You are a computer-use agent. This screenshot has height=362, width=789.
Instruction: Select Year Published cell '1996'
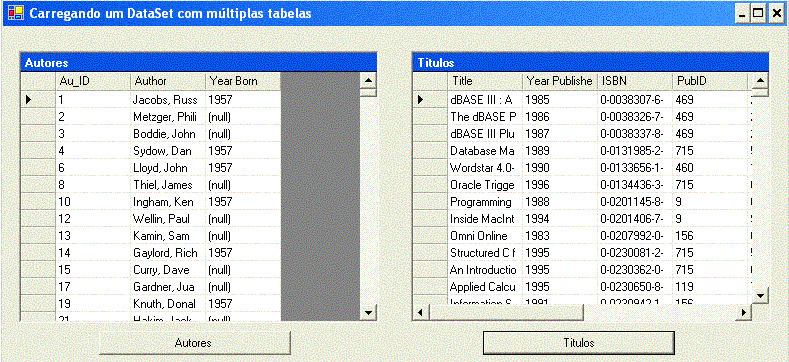tap(560, 185)
